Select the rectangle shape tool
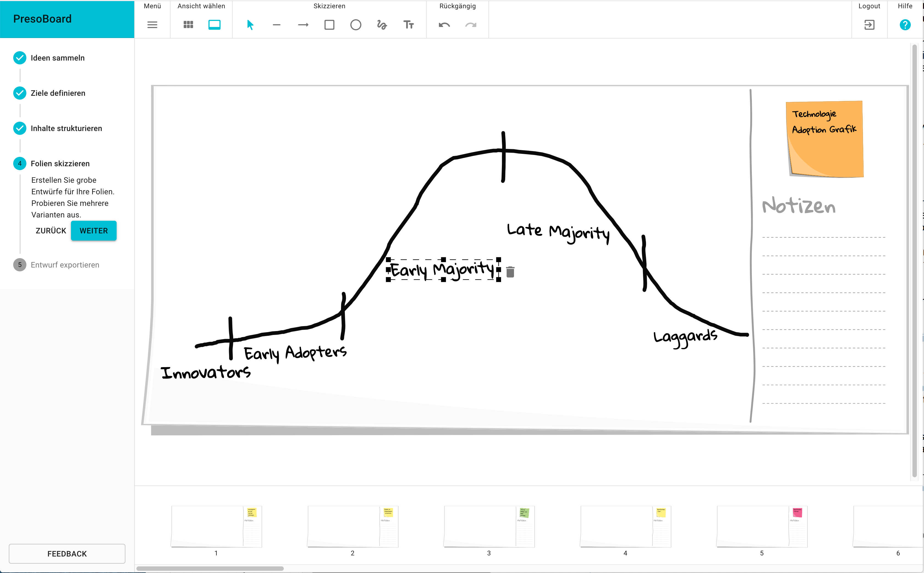 [329, 25]
